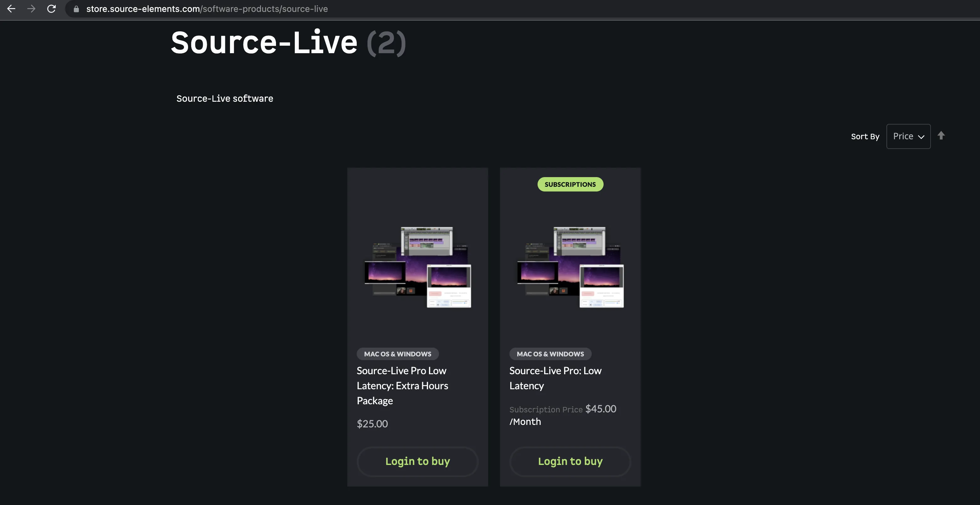Reload the current page

tap(51, 9)
